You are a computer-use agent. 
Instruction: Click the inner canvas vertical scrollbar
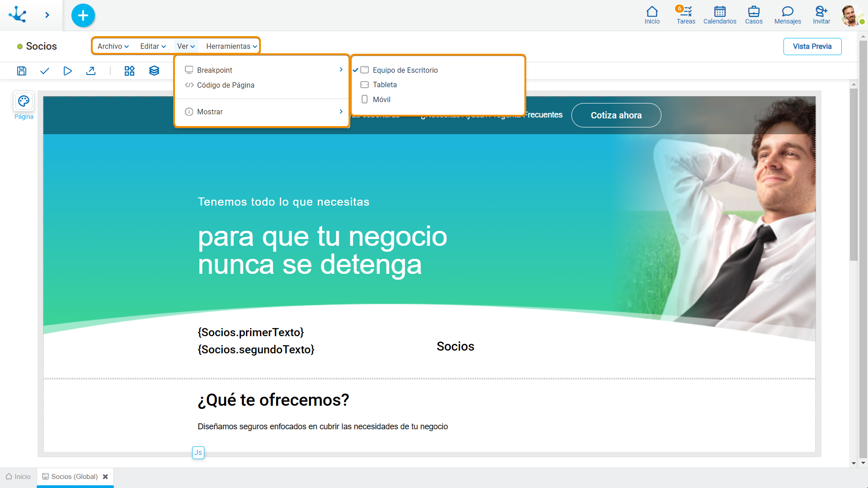854,175
